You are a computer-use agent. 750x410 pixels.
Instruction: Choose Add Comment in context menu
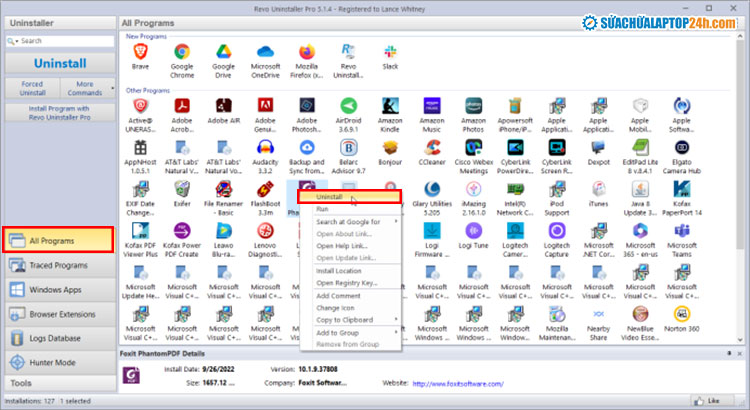tap(350, 296)
